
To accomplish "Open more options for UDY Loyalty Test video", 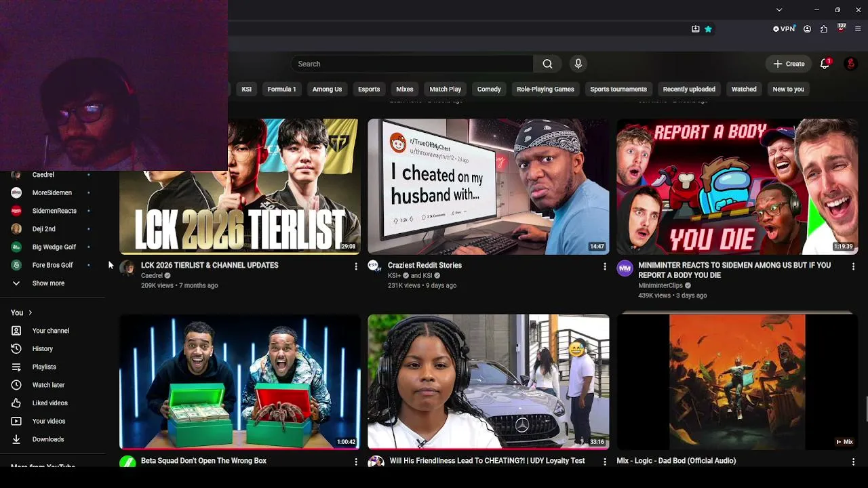I will pos(605,462).
